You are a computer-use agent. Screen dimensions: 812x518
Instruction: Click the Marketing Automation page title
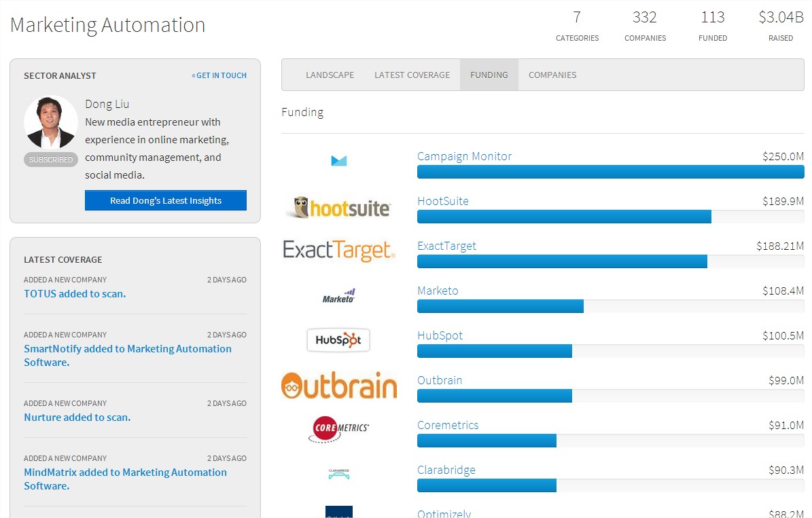point(108,25)
